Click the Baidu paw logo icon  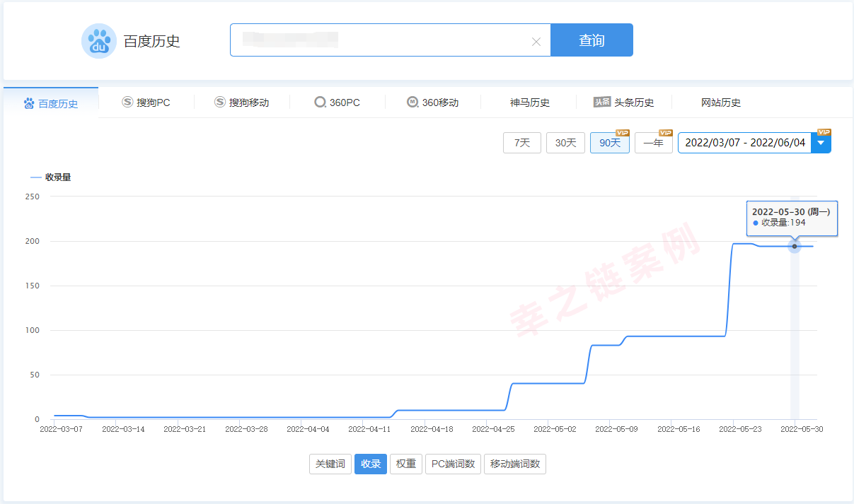[x=98, y=41]
